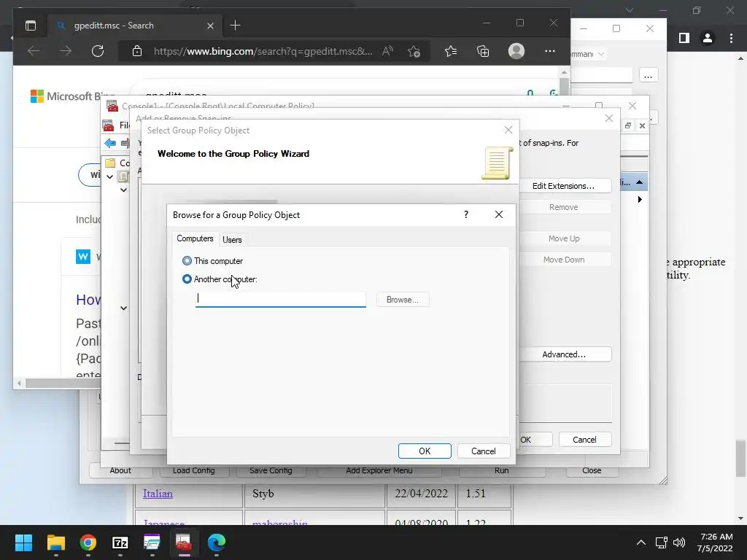Open 7-Zip from taskbar
Image resolution: width=747 pixels, height=560 pixels.
[120, 542]
